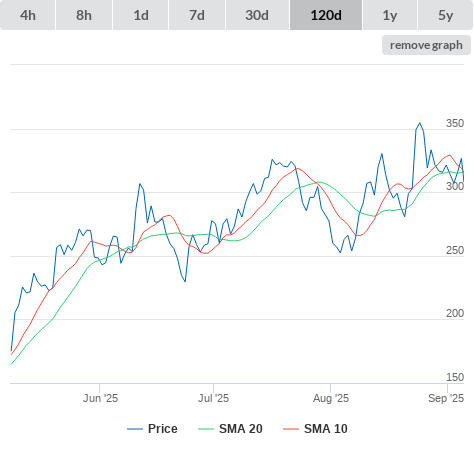Click the 250 price axis value
Image resolution: width=474 pixels, height=455 pixels.
[455, 250]
